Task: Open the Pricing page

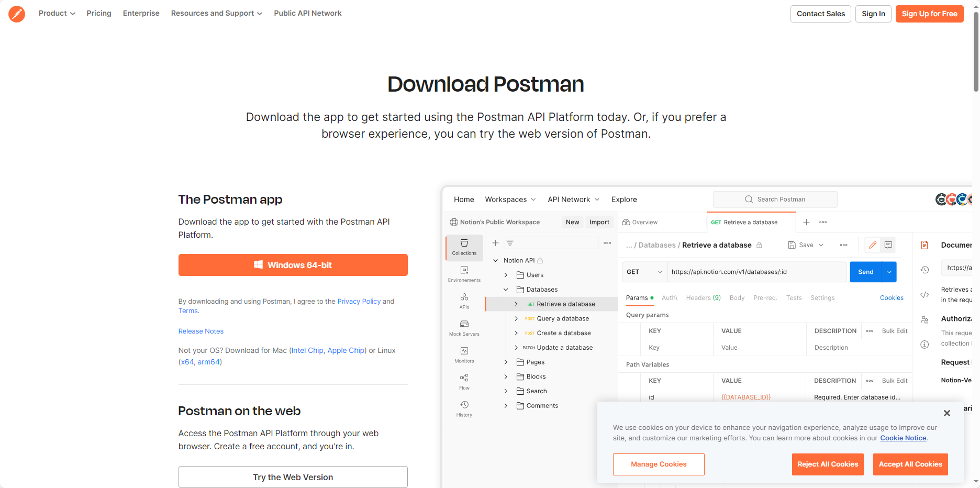Action: [99, 13]
